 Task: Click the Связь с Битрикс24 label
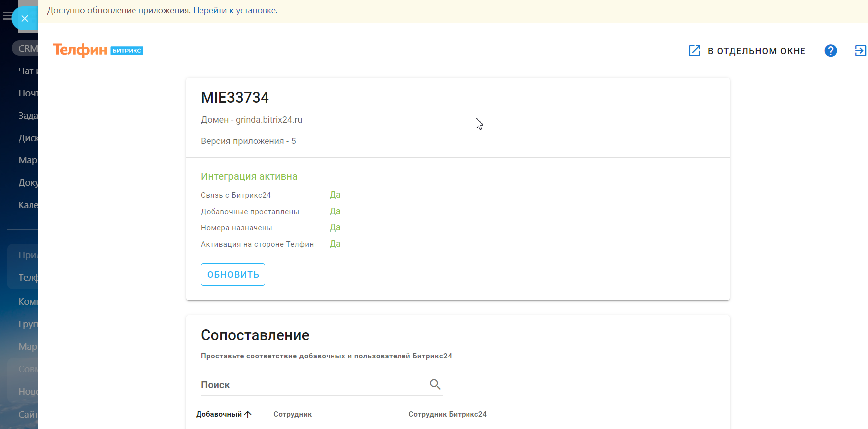[x=236, y=195]
